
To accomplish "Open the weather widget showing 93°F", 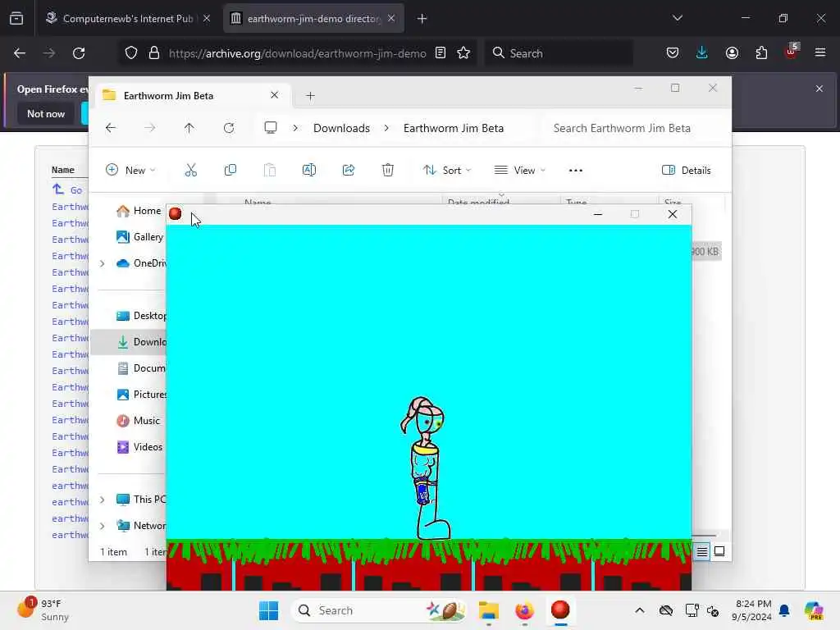I will coord(43,609).
